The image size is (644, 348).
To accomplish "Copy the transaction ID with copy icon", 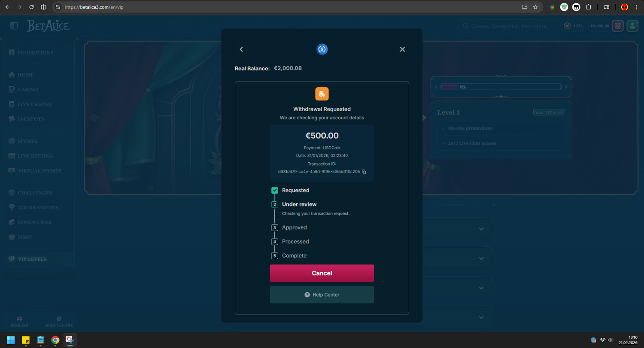I will pos(364,172).
